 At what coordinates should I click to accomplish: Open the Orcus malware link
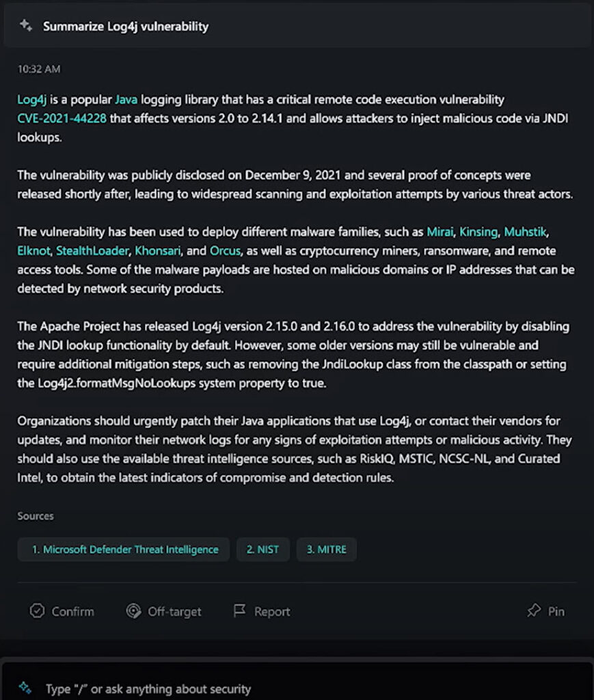click(225, 250)
